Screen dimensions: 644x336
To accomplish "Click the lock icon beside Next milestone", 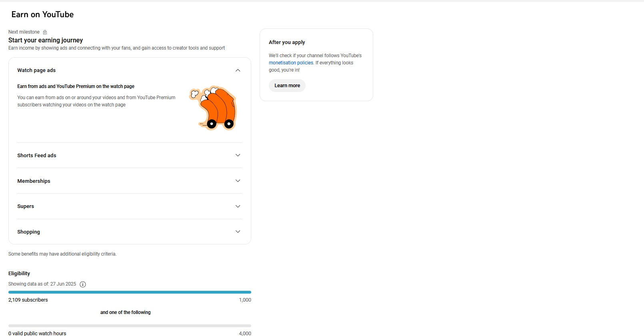I will [x=45, y=32].
